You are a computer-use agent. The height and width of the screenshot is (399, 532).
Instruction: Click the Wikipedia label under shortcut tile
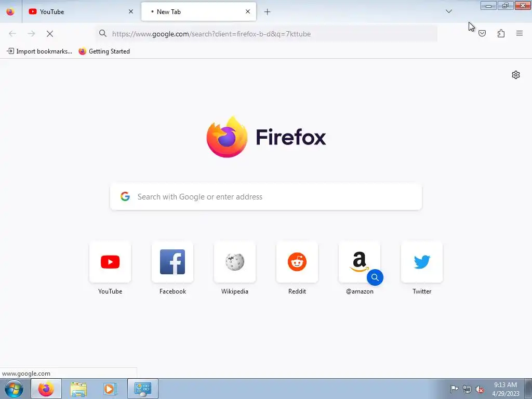tap(235, 291)
